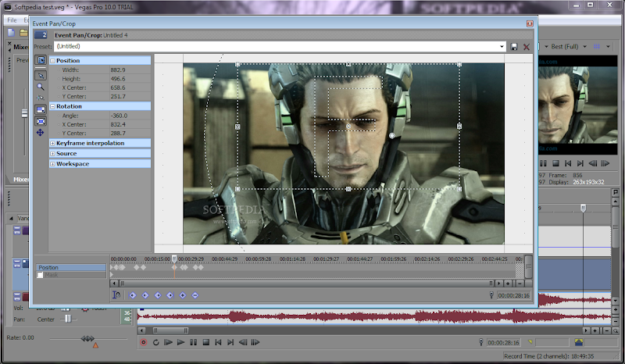Open the File menu
The width and height of the screenshot is (625, 364).
pyautogui.click(x=12, y=20)
